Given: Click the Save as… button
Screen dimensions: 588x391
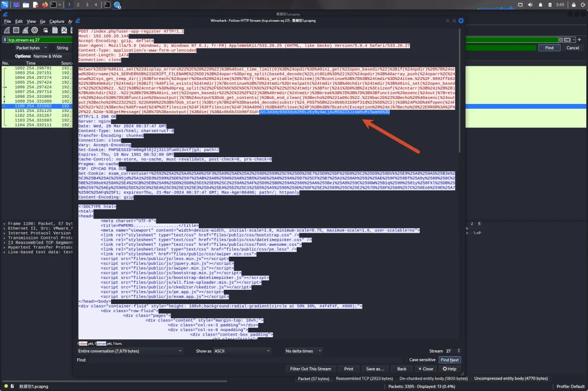Looking at the screenshot, I should click(x=375, y=369).
